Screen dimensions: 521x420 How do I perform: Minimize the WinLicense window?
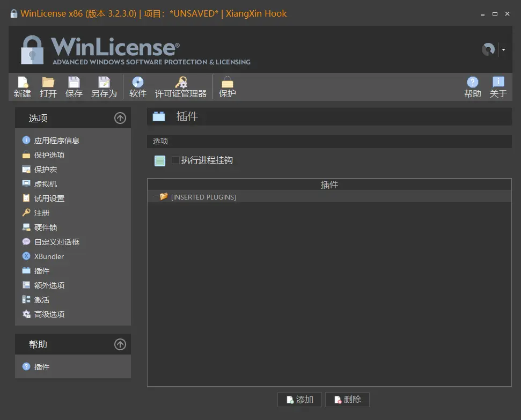point(482,14)
